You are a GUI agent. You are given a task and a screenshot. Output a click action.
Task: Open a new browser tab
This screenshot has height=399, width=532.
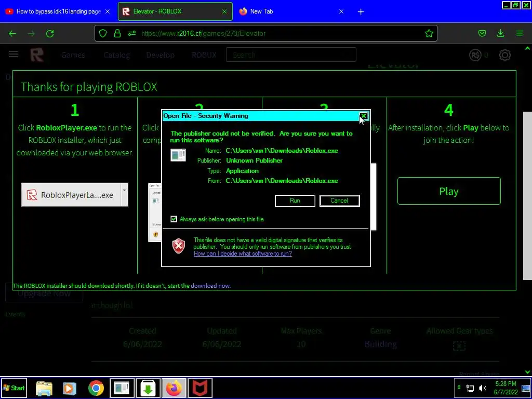click(x=361, y=12)
